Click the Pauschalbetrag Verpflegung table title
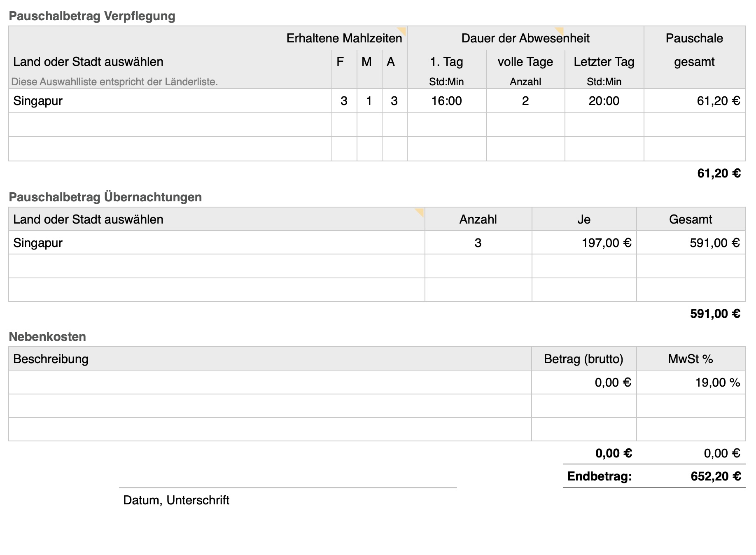This screenshot has height=555, width=756. coord(92,16)
